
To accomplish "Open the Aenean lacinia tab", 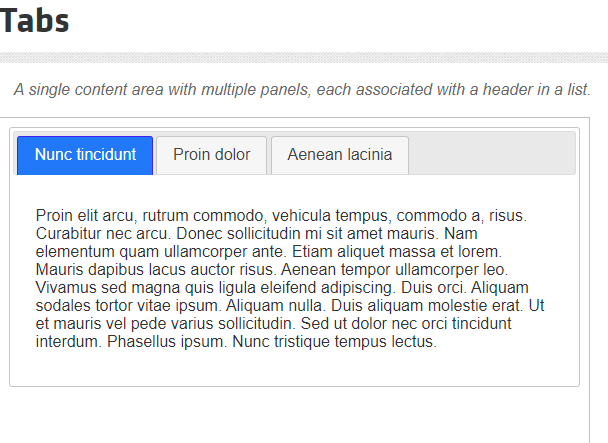I will click(x=340, y=155).
